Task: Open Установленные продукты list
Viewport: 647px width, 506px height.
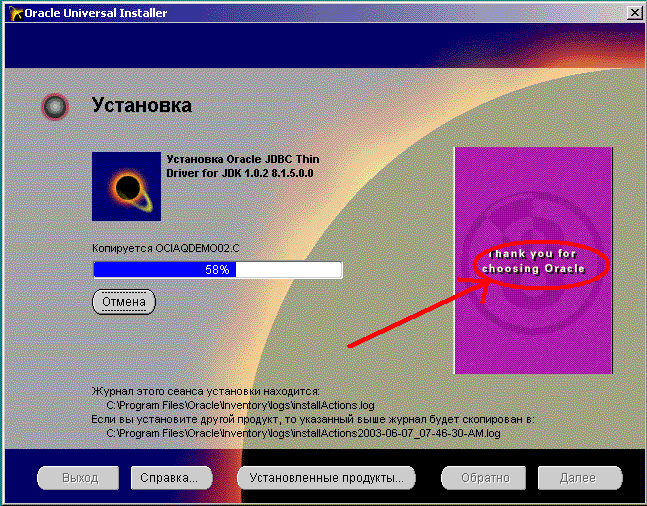Action: pyautogui.click(x=326, y=478)
